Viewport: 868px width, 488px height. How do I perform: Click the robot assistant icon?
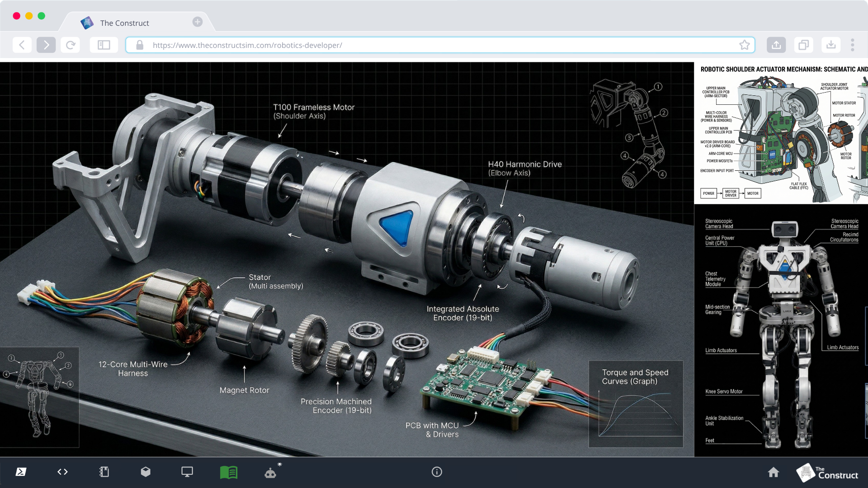coord(271,473)
